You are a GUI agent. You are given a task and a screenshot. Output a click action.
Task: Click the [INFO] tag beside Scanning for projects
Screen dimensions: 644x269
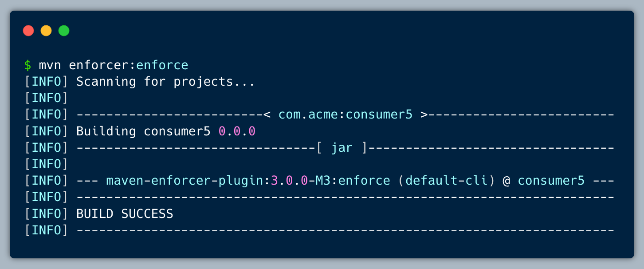click(x=46, y=82)
